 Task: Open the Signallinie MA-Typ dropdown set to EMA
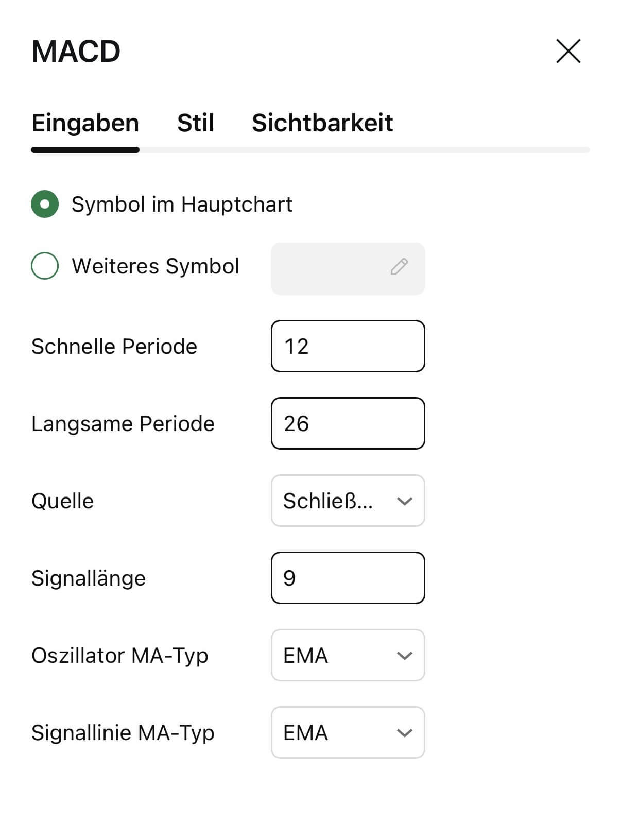[348, 732]
